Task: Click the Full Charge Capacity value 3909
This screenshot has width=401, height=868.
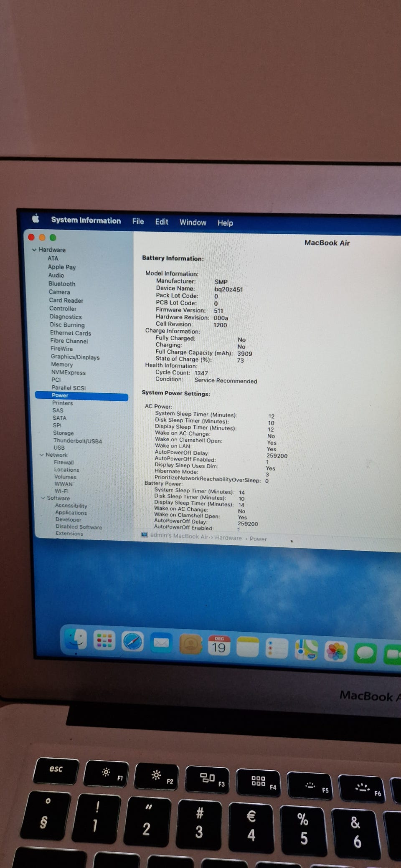Action: pyautogui.click(x=245, y=354)
